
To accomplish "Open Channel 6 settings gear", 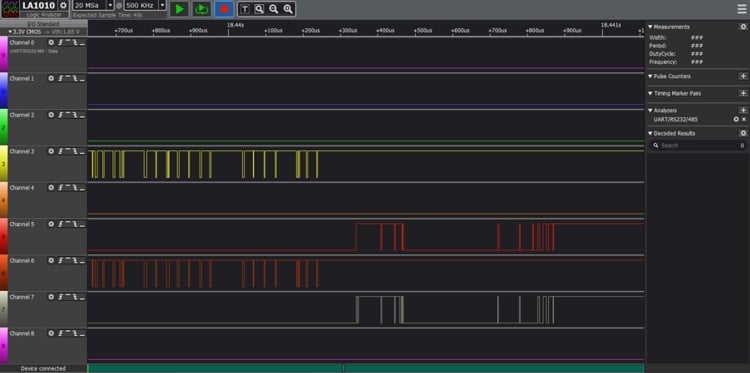I will click(51, 261).
